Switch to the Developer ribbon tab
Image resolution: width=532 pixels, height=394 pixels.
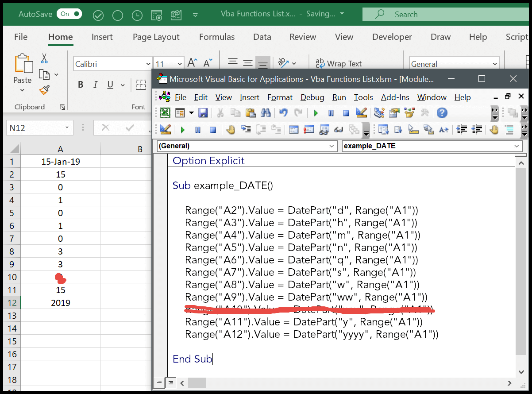392,37
